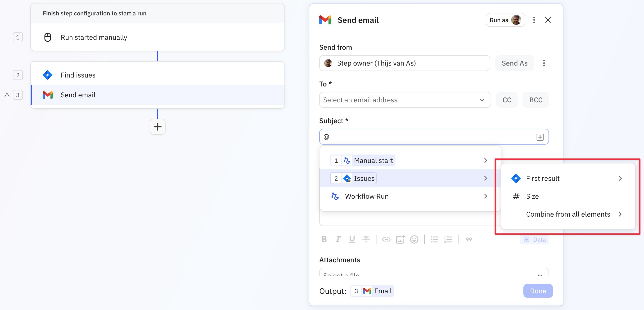This screenshot has width=644, height=310.
Task: Click the CC button
Action: click(506, 100)
